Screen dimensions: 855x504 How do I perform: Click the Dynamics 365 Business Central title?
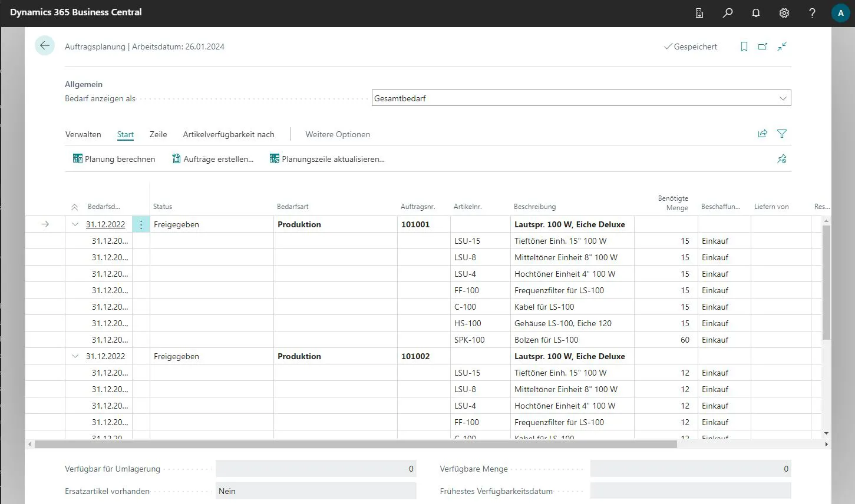(x=76, y=12)
